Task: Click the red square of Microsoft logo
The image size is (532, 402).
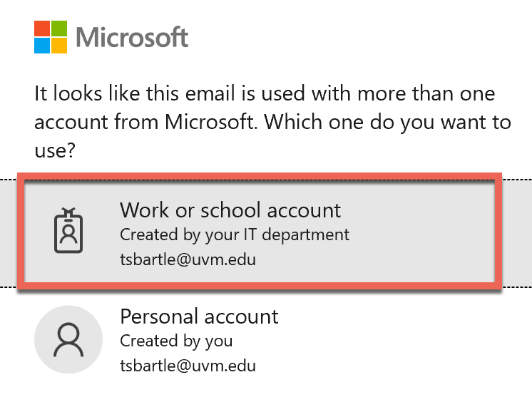Action: [42, 29]
